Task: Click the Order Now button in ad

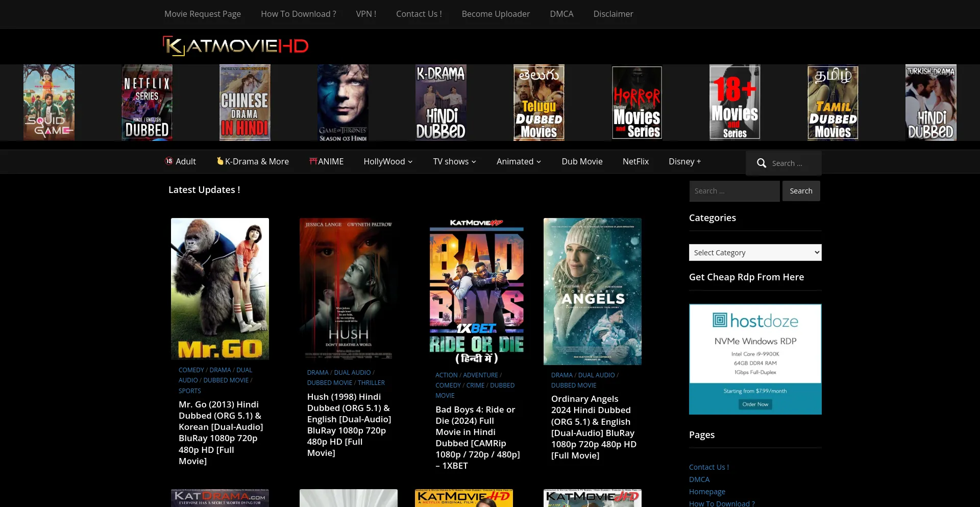Action: click(x=755, y=404)
